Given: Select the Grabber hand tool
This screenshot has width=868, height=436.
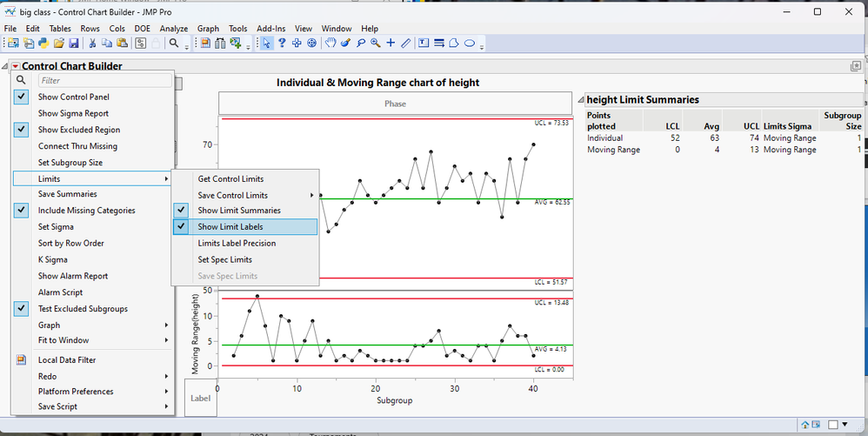Looking at the screenshot, I should pyautogui.click(x=331, y=44).
